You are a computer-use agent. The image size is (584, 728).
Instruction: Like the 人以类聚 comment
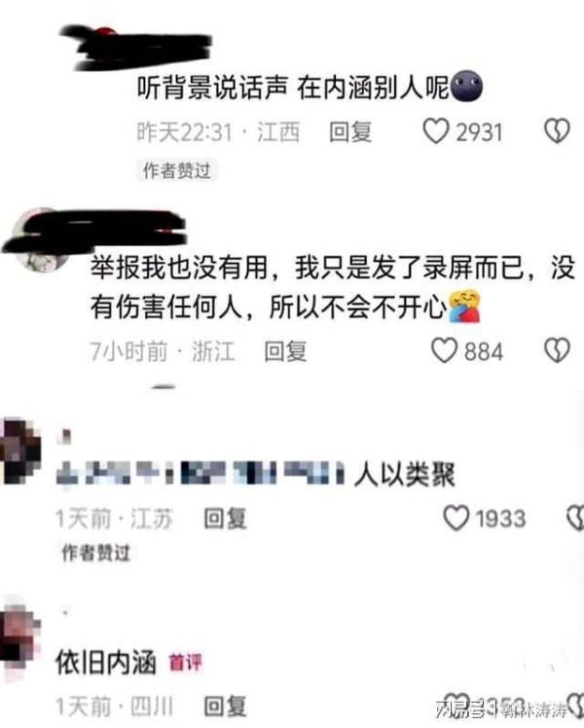point(456,518)
